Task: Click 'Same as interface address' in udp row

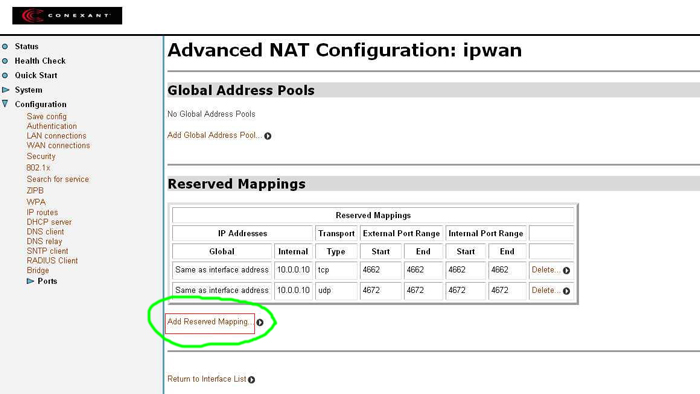Action: point(222,290)
